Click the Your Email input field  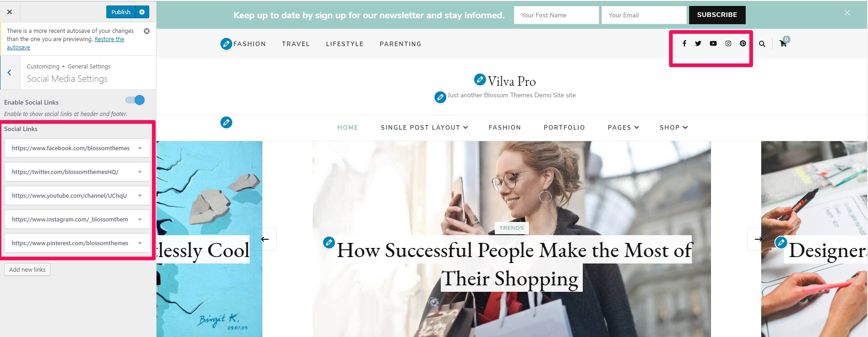click(644, 15)
